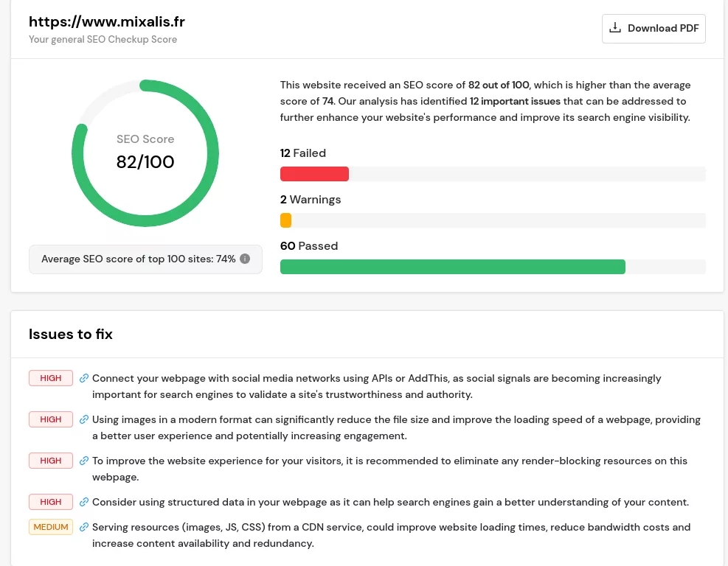Open link icon for CDN service issue
Image resolution: width=728 pixels, height=566 pixels.
[83, 527]
